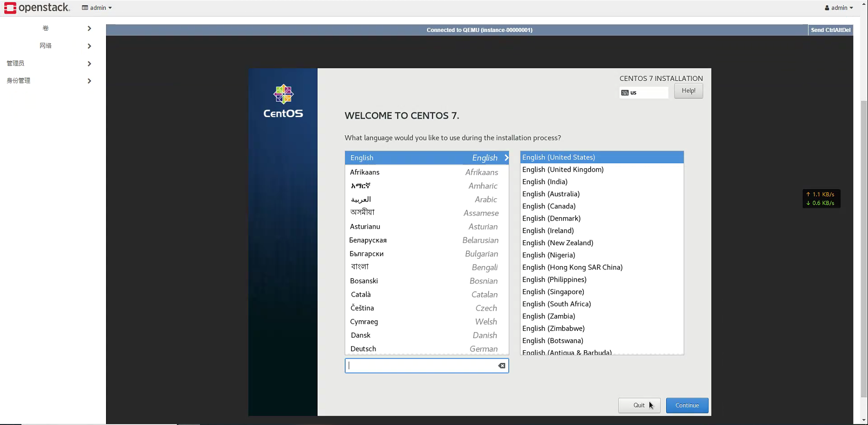Click the network speed indicator widget
868x425 pixels.
point(821,199)
